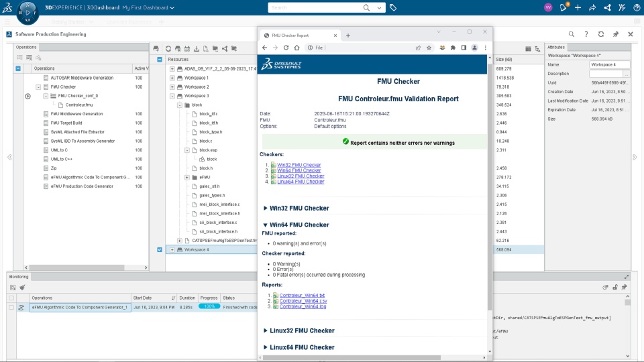
Task: Open the Linux64 FMU Checker link
Action: point(301,182)
